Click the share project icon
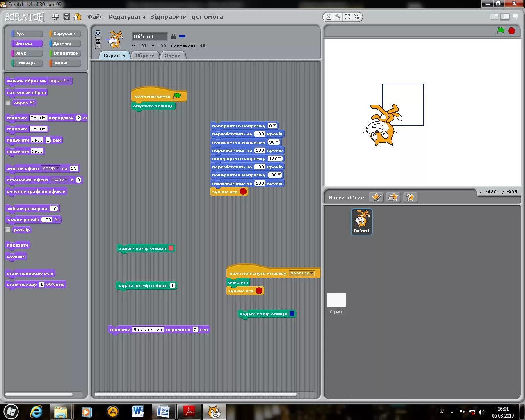 tap(78, 17)
